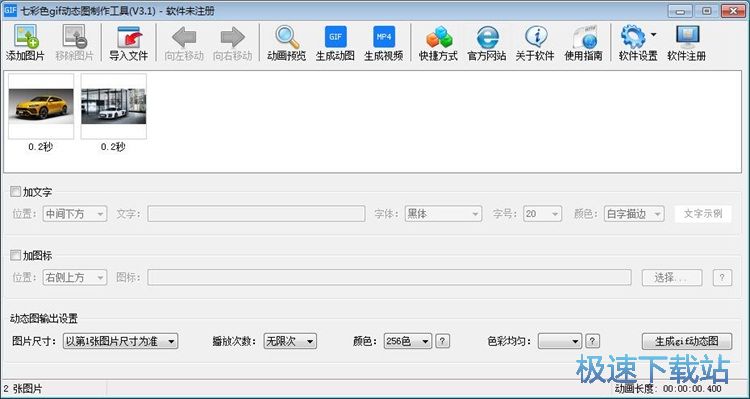
Task: Click the ? help beside 色彩均匀
Action: (592, 341)
